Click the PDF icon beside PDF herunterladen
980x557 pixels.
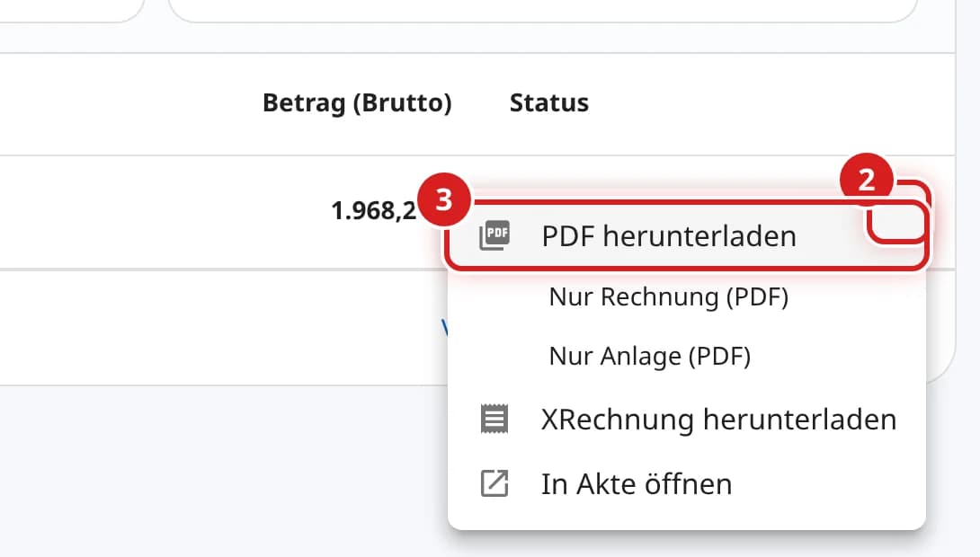494,235
